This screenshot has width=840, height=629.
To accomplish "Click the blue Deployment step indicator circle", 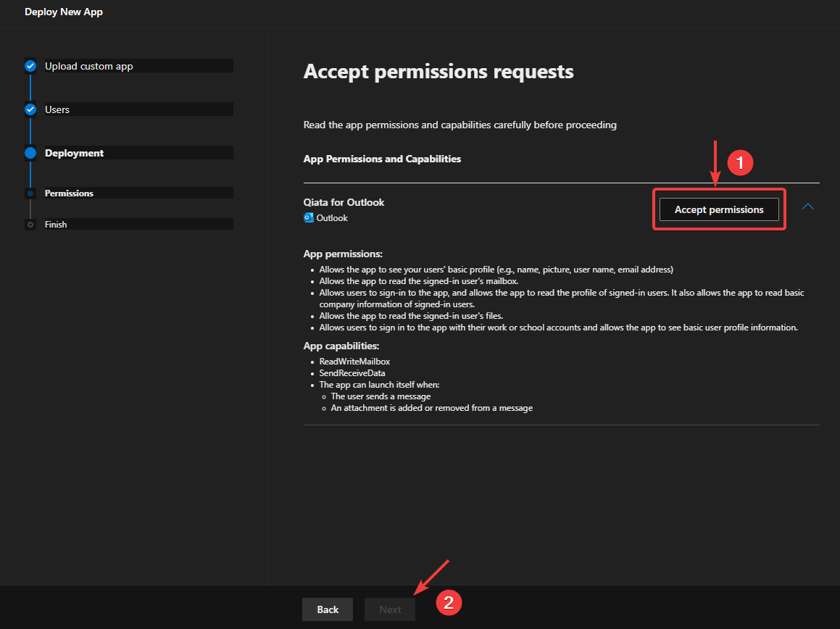I will pyautogui.click(x=30, y=153).
